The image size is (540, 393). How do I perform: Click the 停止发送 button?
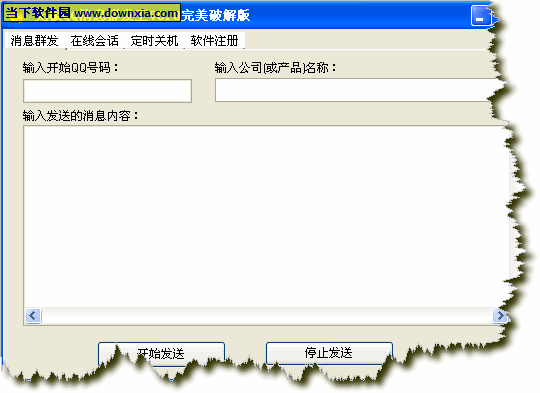(x=329, y=353)
